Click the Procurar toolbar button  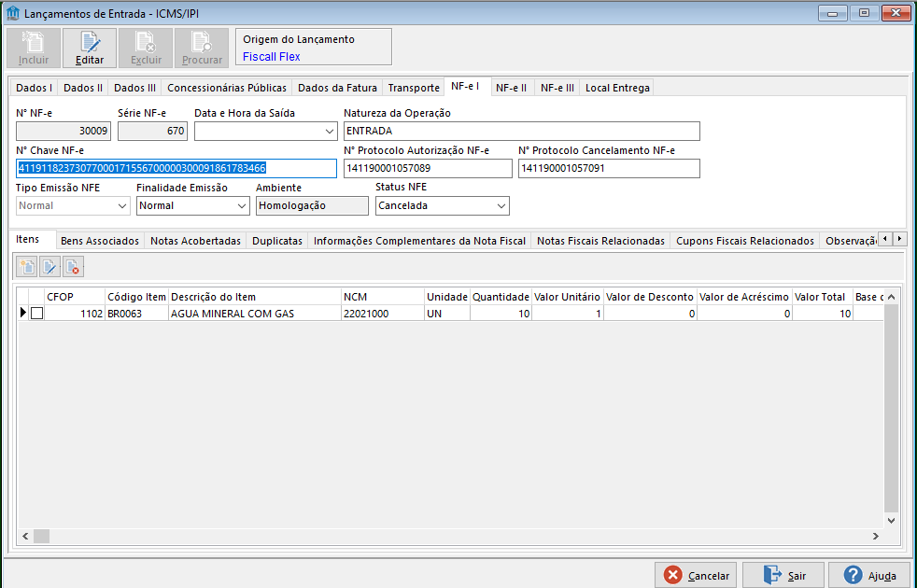[x=202, y=48]
